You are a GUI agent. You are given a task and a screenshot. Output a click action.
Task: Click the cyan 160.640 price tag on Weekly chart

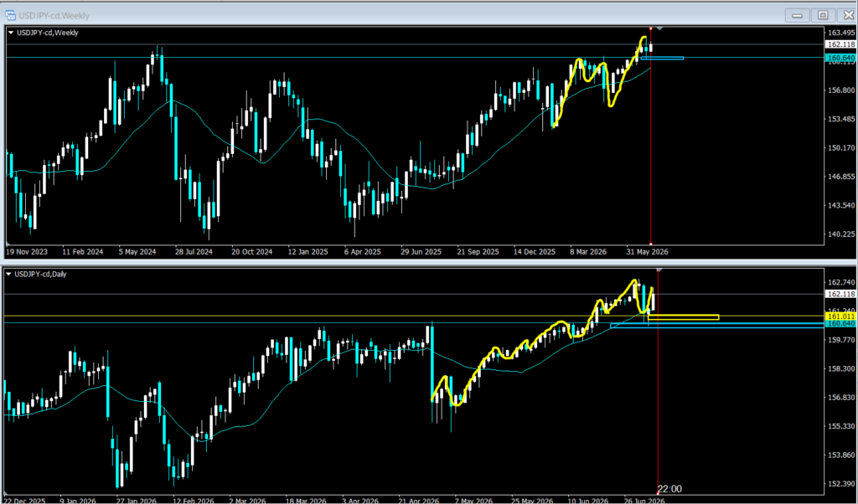pos(841,58)
